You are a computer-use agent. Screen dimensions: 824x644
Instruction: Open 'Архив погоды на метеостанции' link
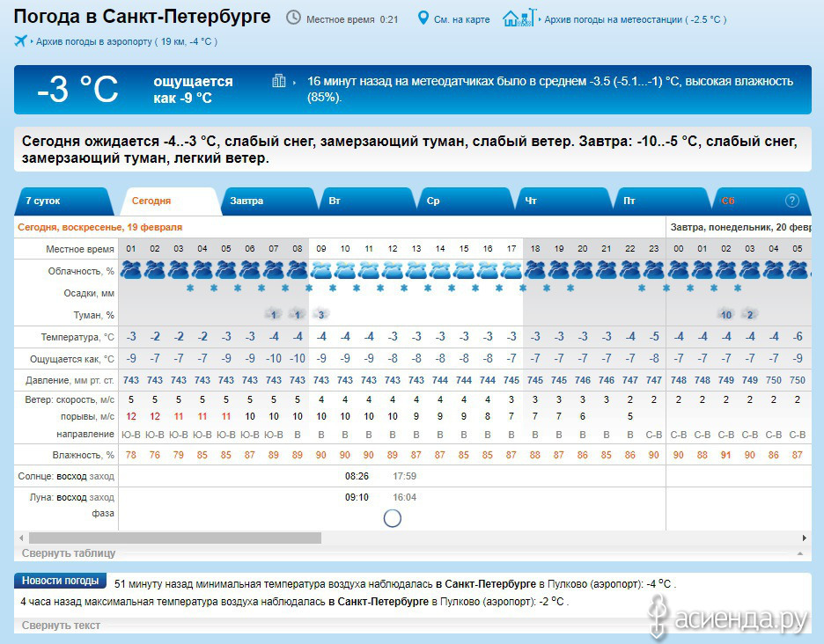tap(636, 19)
